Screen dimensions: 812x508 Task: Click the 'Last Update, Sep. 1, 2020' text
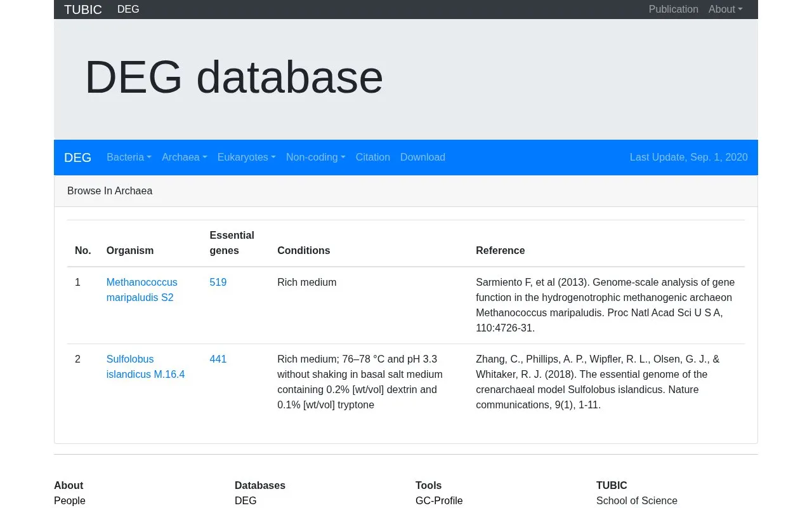pyautogui.click(x=688, y=157)
